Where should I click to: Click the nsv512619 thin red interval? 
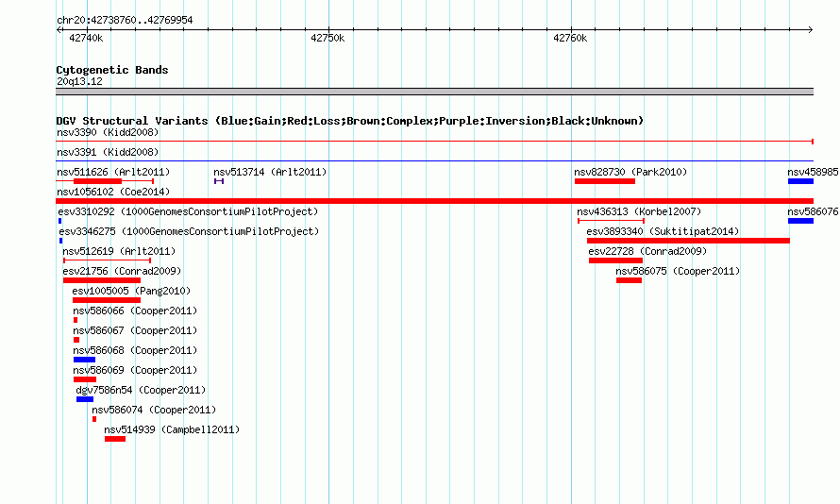click(108, 260)
